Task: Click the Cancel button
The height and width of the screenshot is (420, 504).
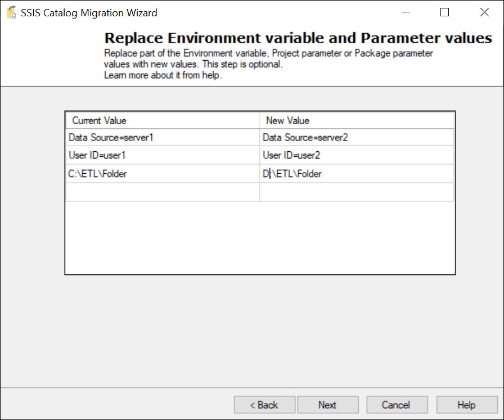Action: click(x=397, y=404)
